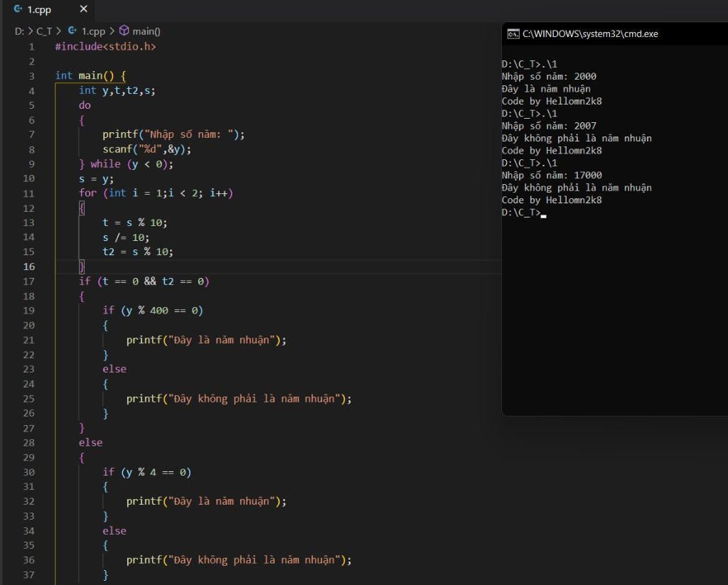Click the cmd output "Nhập số năm: 17000"
Screen dimensions: 728x585
click(552, 176)
